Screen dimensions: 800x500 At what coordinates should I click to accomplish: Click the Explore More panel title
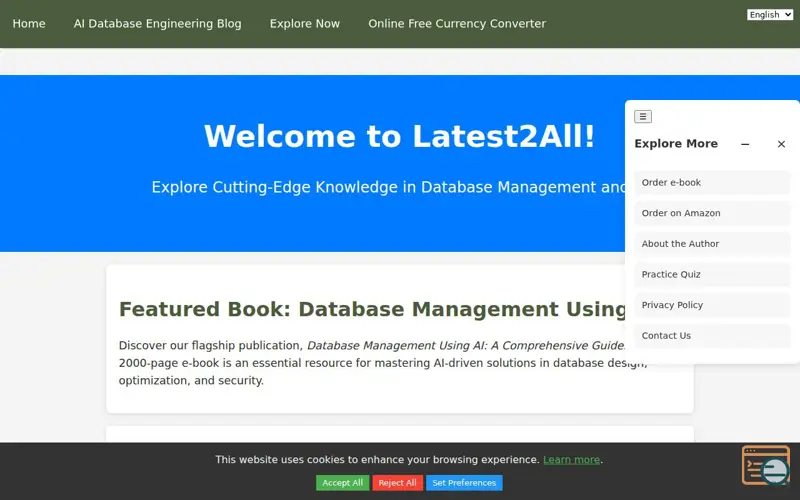point(676,144)
